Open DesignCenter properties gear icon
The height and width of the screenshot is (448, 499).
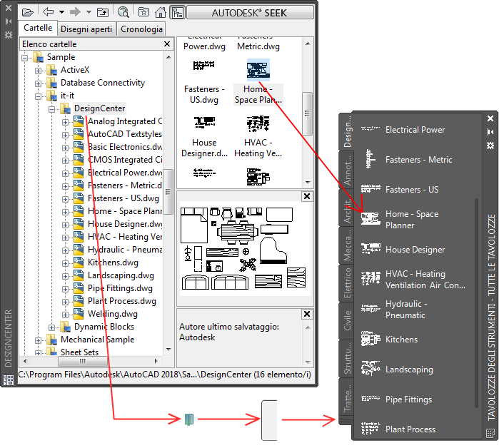pos(9,35)
